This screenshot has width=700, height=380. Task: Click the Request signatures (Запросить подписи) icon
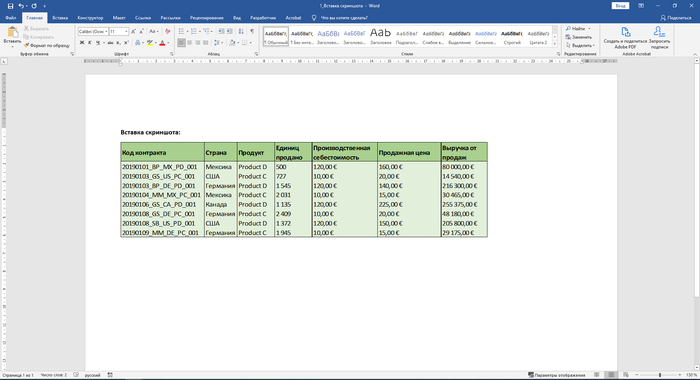tap(659, 38)
